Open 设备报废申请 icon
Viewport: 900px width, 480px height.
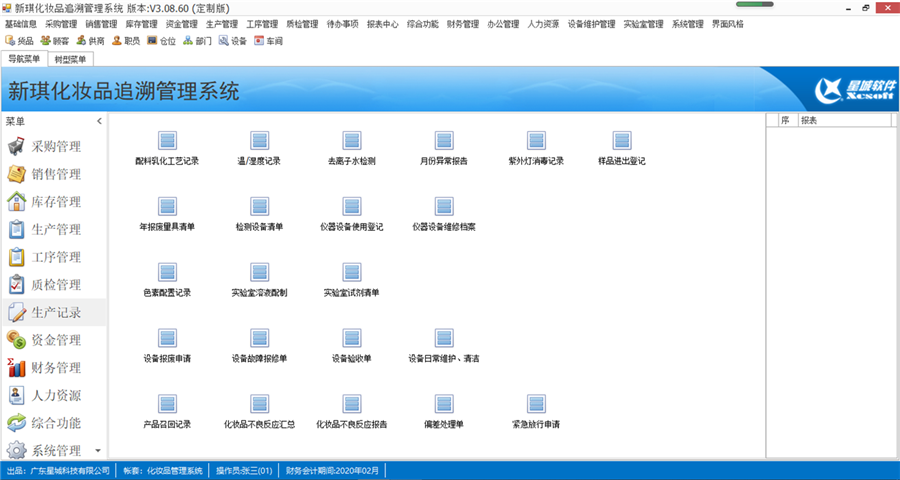[167, 339]
